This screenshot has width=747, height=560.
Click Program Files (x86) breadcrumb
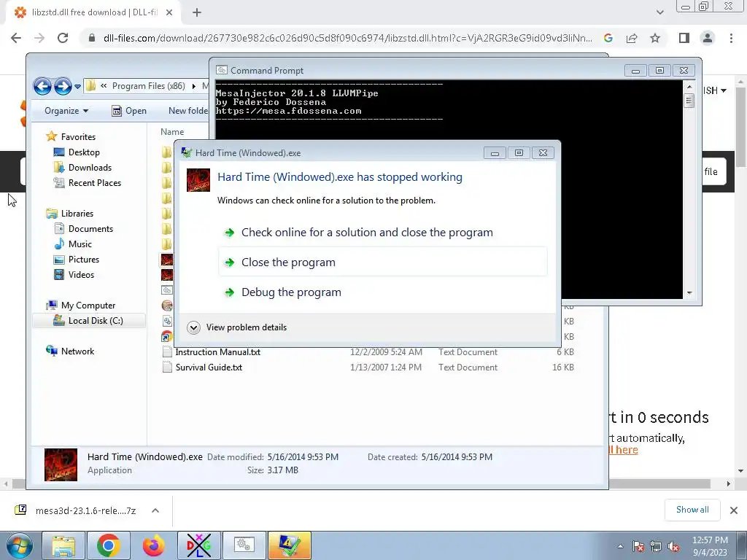click(x=149, y=86)
